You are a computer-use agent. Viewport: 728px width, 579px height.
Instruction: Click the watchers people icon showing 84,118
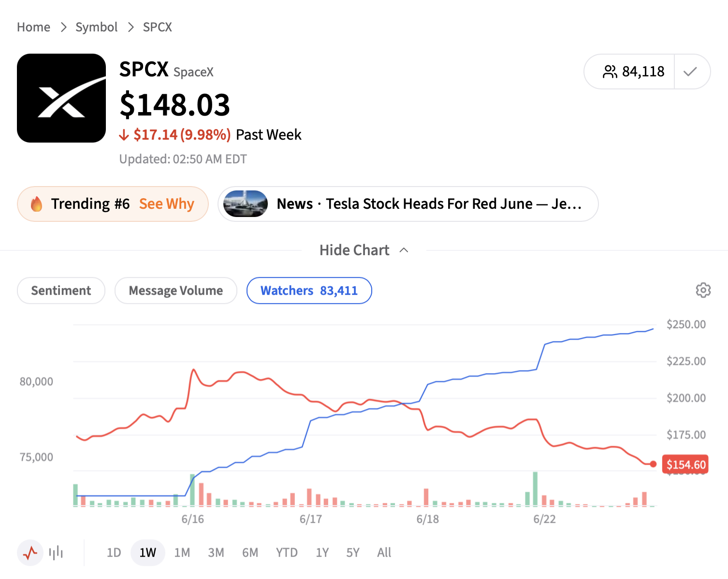coord(610,72)
